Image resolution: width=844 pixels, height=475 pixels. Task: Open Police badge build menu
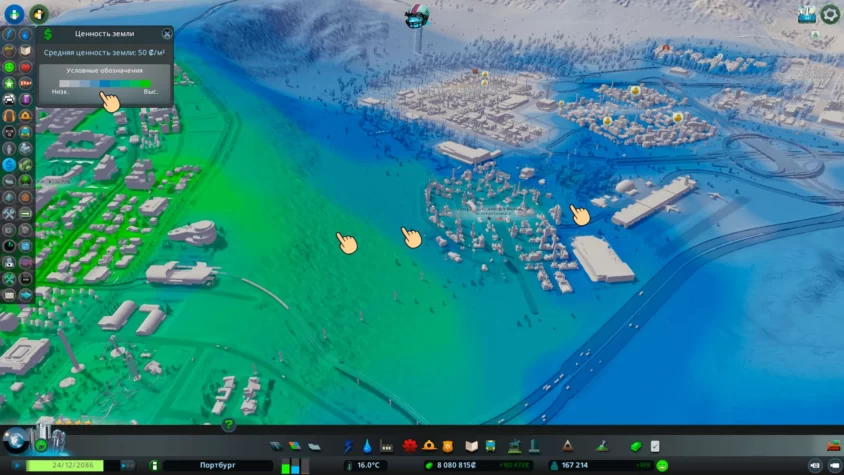(x=448, y=446)
